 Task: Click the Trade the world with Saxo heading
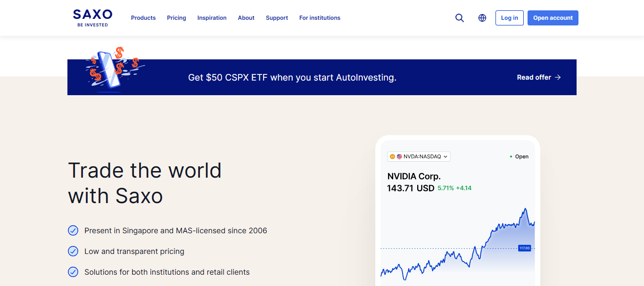click(x=145, y=183)
